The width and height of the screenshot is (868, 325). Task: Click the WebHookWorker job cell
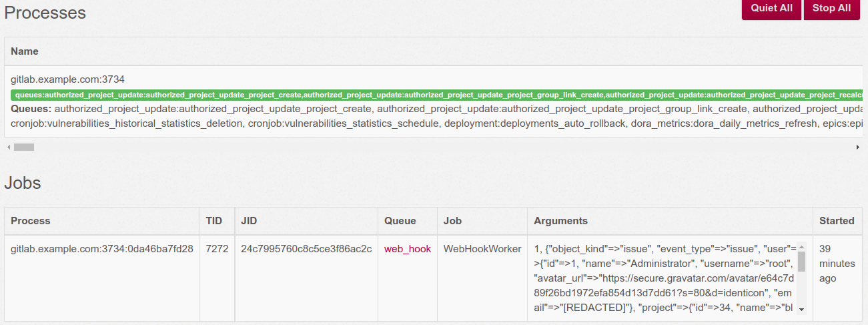pyautogui.click(x=482, y=249)
